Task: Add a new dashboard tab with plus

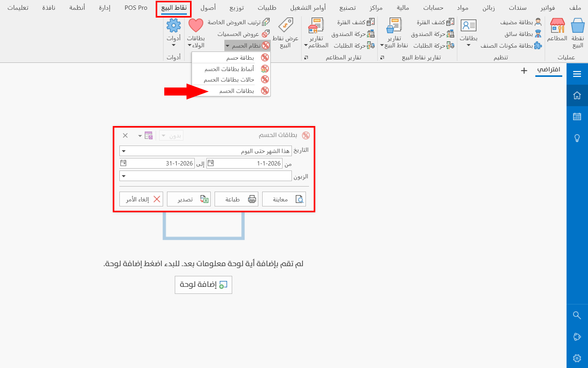Action: click(x=524, y=71)
